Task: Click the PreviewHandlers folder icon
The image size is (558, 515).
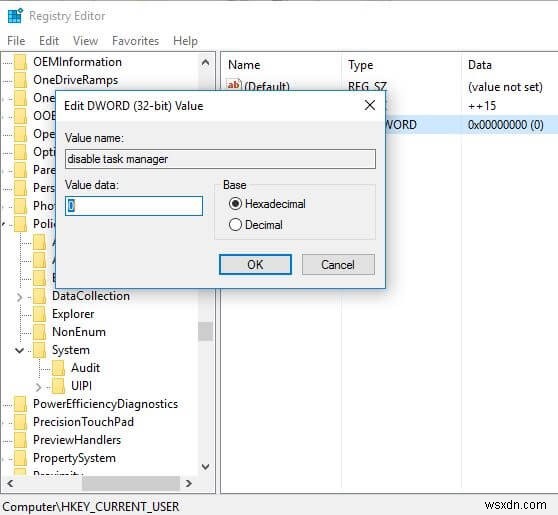Action: [x=20, y=440]
